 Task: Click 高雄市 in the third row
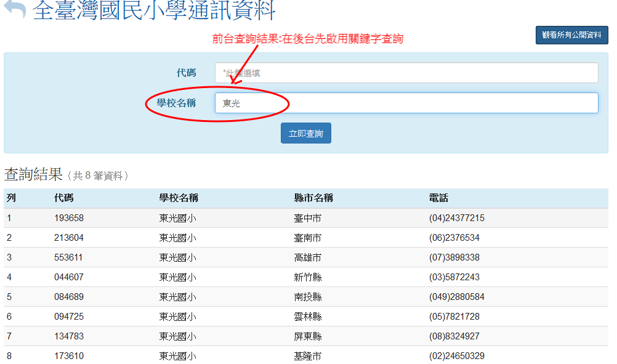pos(307,257)
